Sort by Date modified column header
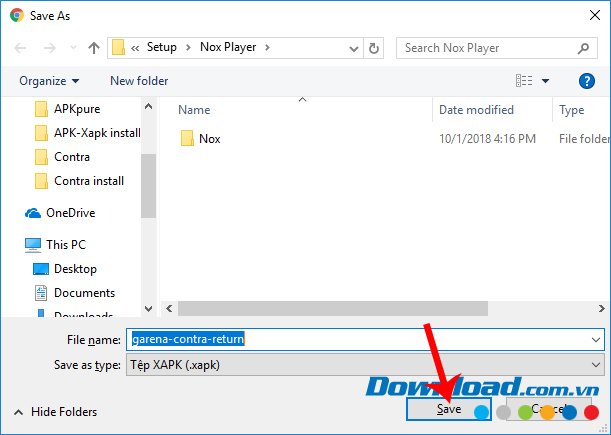The height and width of the screenshot is (435, 611). (476, 110)
